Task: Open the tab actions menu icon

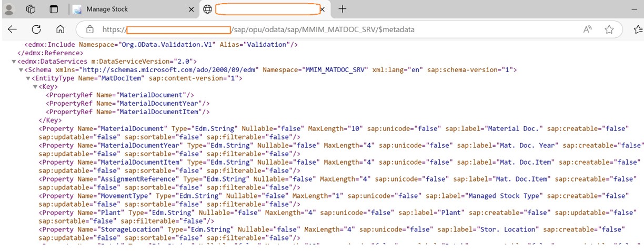Action: (x=54, y=9)
